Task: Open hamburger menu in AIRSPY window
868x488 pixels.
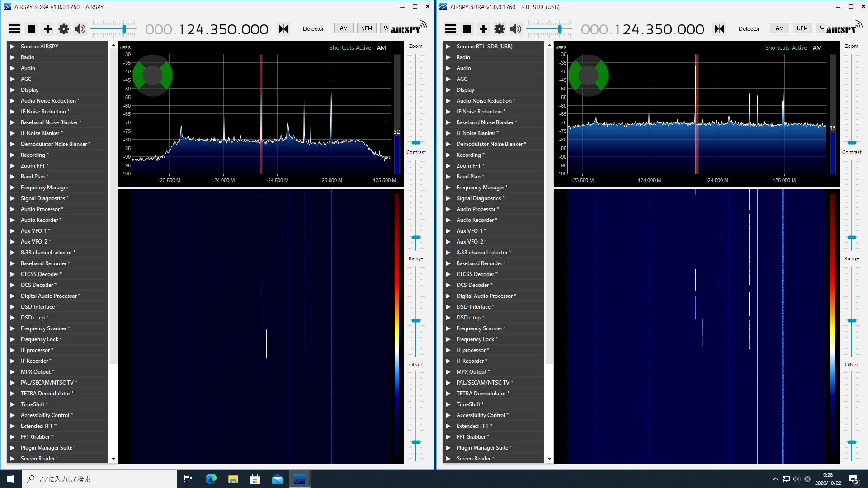Action: [15, 29]
